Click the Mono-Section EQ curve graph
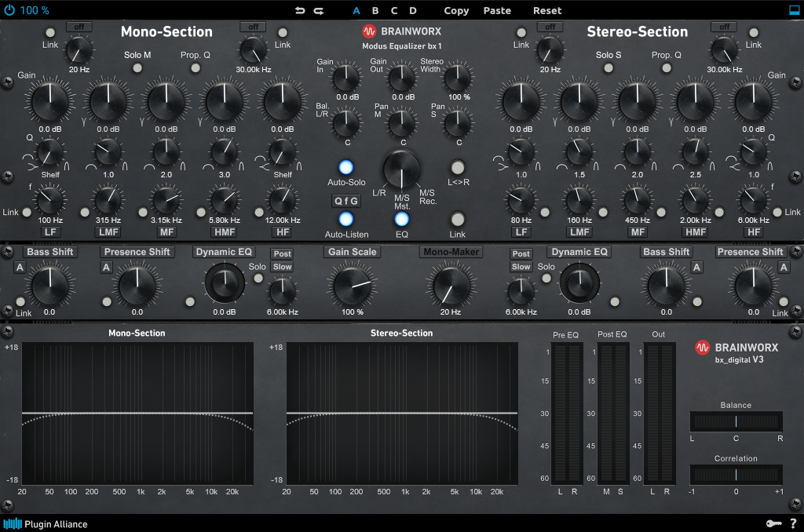Screen dimensions: 804x532 point(137,414)
